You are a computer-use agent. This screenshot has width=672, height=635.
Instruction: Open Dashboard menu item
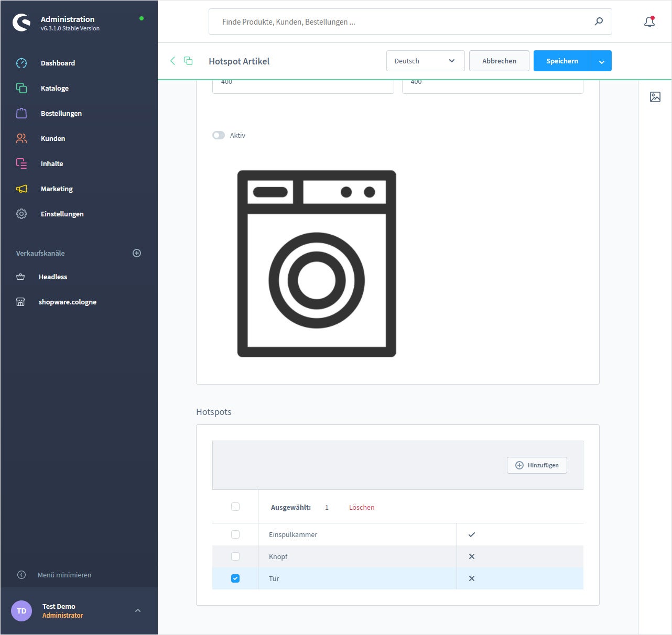click(58, 63)
